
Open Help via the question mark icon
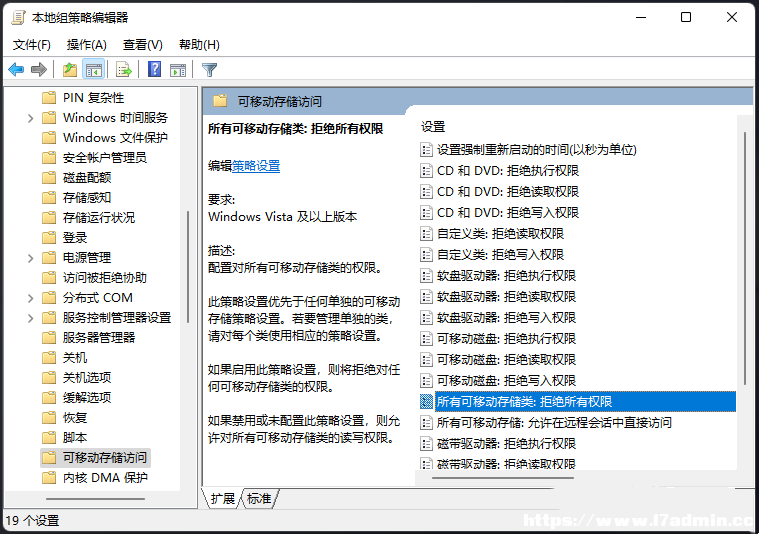(154, 70)
